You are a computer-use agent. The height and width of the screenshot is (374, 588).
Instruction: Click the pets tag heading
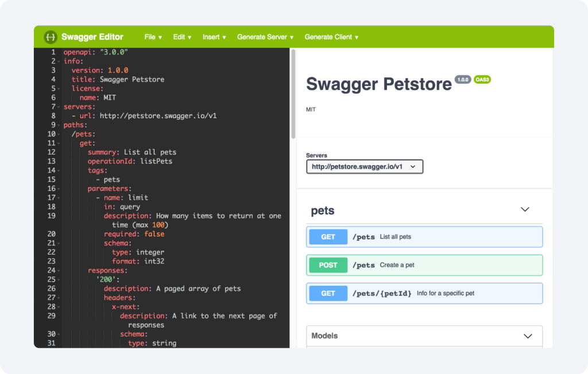coord(323,211)
